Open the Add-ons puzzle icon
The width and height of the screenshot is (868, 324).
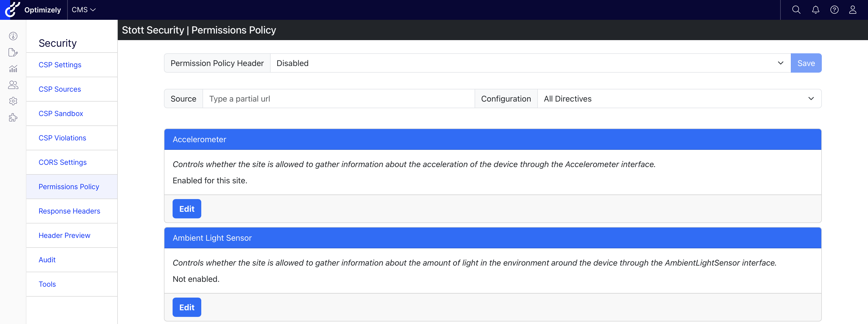coord(13,117)
